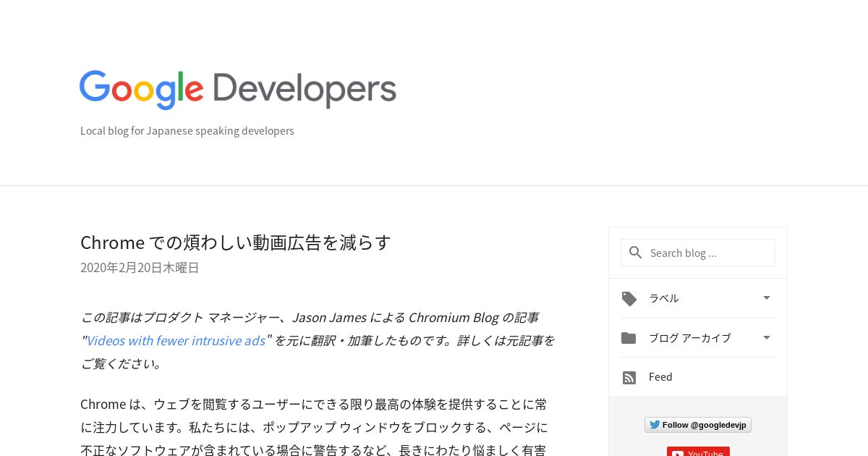Click the blog archive folder icon
This screenshot has height=456, width=868.
coord(629,338)
